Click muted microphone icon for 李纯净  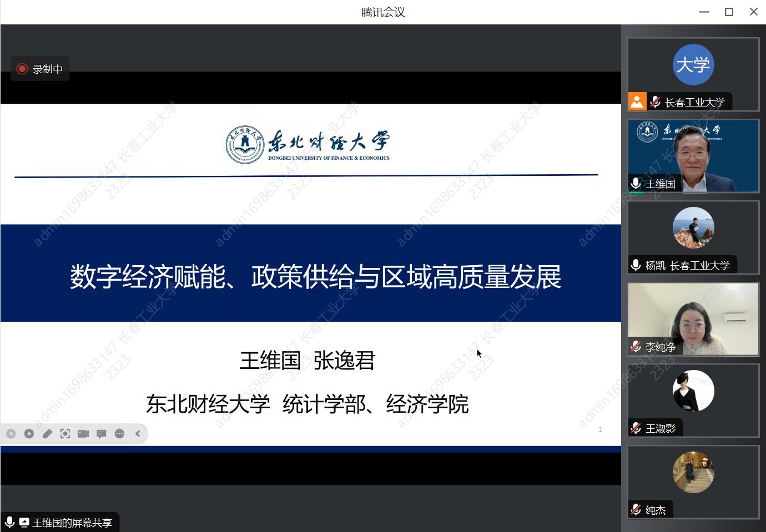[636, 347]
